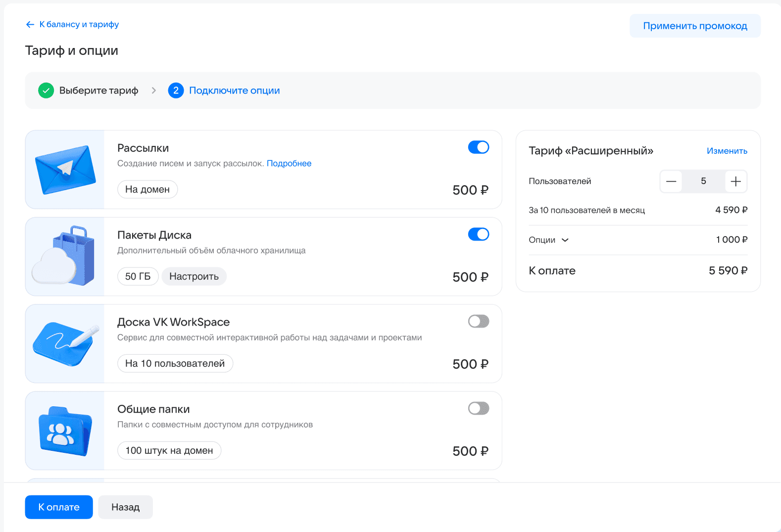Click the 'Пользователей' label
The width and height of the screenshot is (781, 532).
coord(560,182)
